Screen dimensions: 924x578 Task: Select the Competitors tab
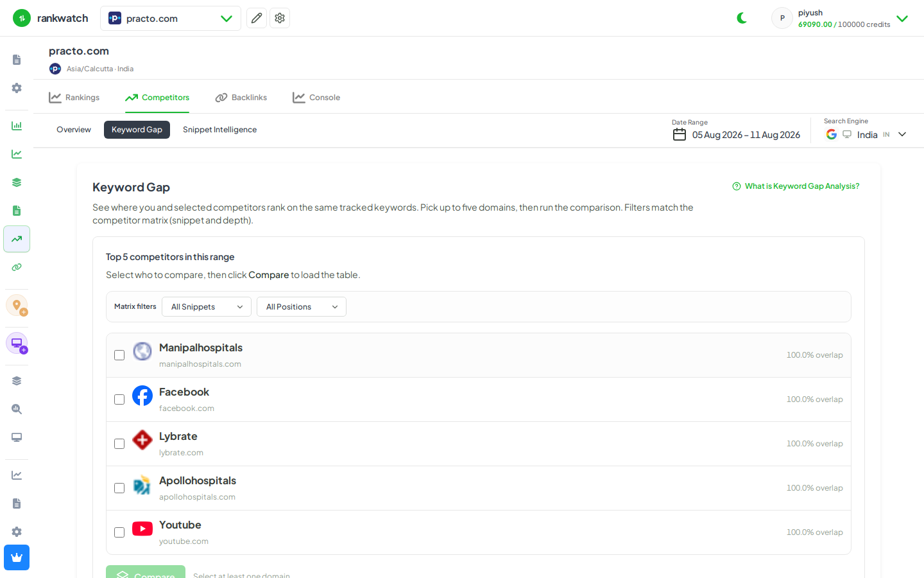tap(157, 98)
